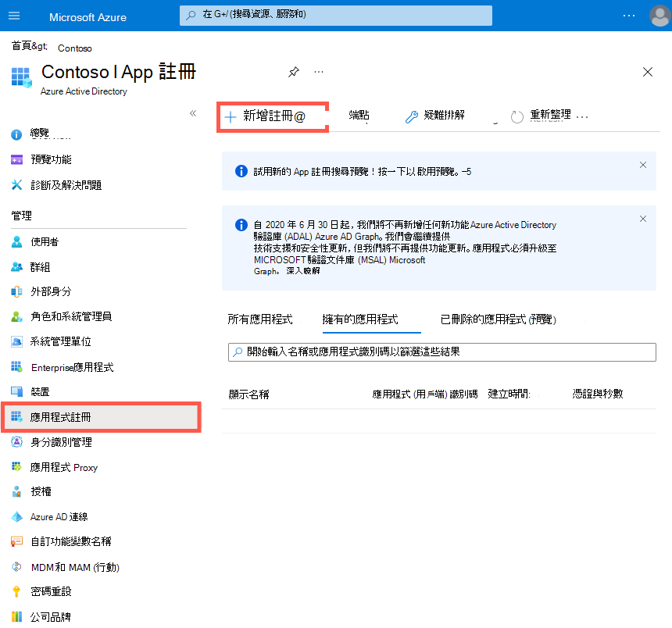Viewport: 672px width, 628px height.
Task: Open 使用者 menu item
Action: (x=44, y=242)
